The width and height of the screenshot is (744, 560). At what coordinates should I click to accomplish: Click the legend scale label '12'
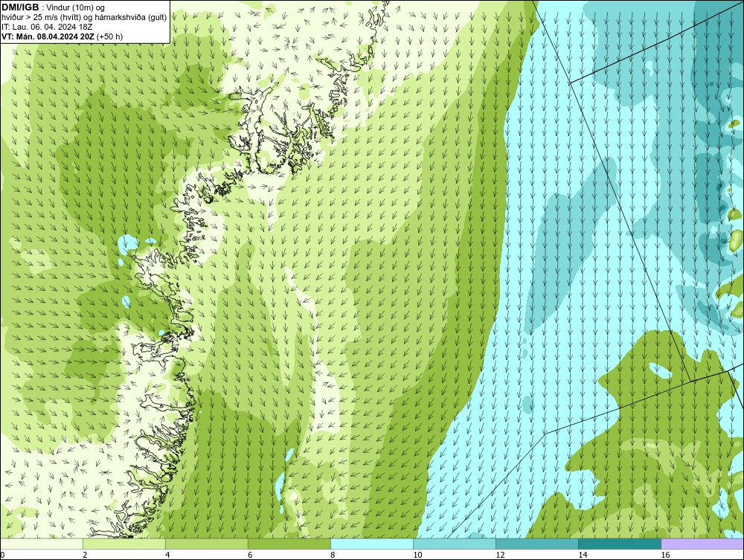[x=500, y=555]
